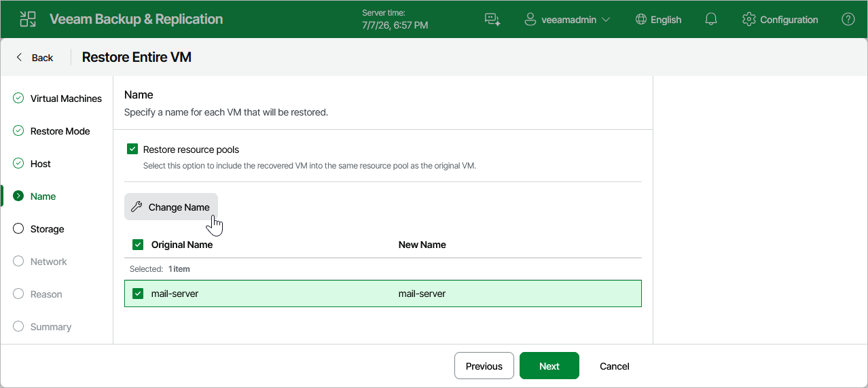Click the Previous button

(484, 366)
